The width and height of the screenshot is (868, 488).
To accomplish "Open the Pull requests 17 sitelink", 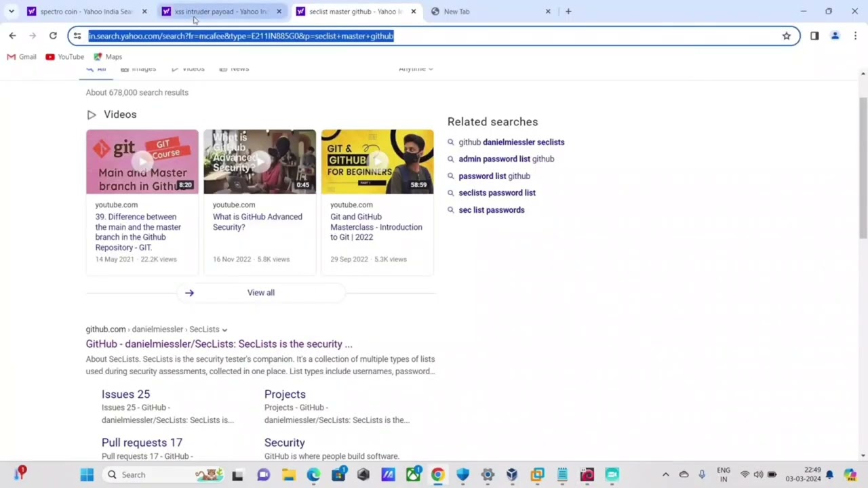I will pyautogui.click(x=142, y=443).
